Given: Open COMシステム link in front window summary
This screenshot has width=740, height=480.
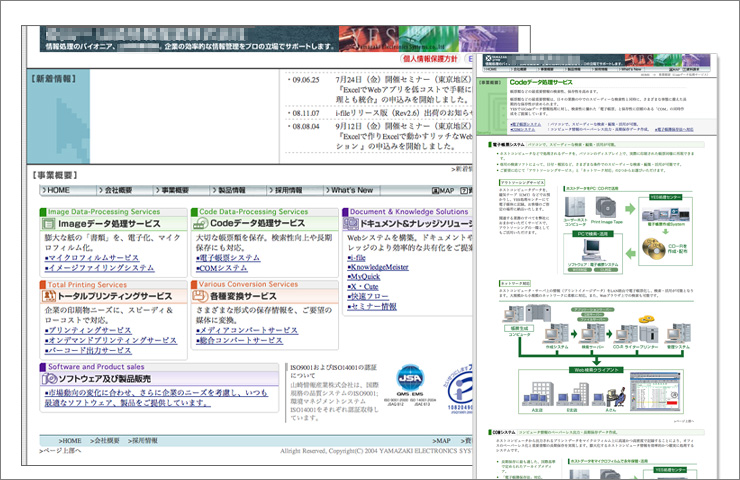Looking at the screenshot, I should click(523, 129).
